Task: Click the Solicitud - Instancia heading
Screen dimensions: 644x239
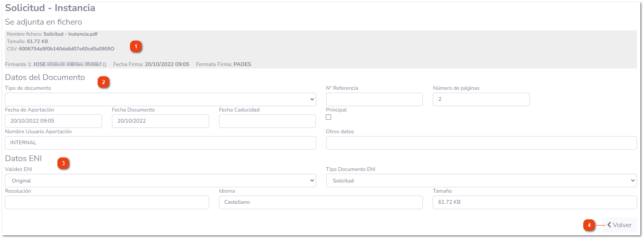Action: point(50,8)
